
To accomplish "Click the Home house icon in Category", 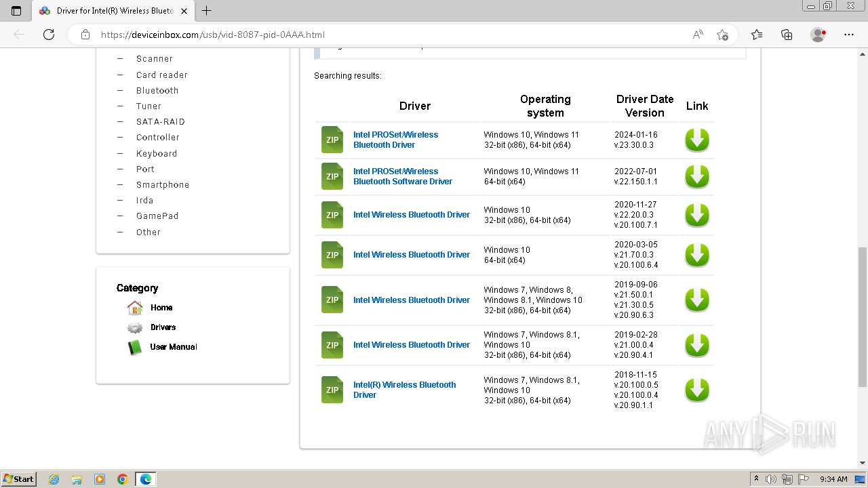I will coord(135,308).
